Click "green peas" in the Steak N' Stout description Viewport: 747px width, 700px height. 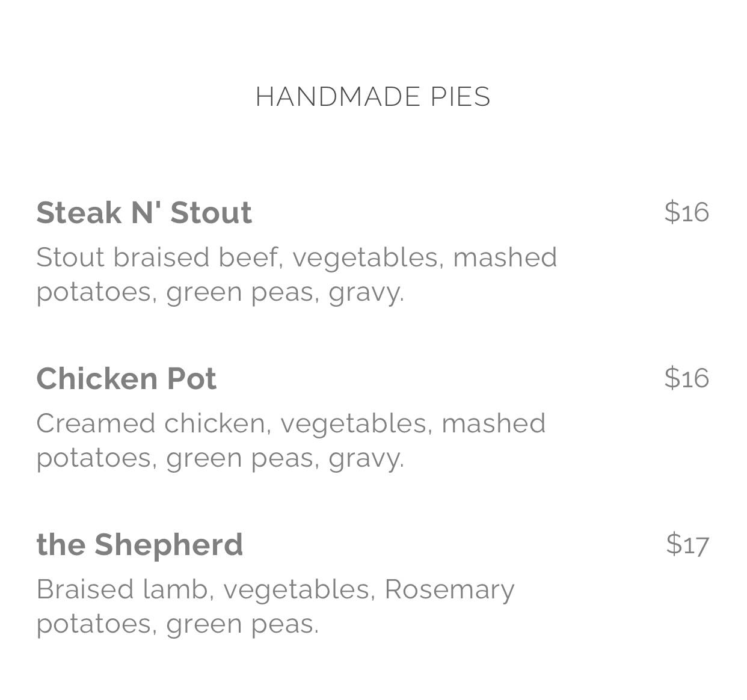coord(241,293)
